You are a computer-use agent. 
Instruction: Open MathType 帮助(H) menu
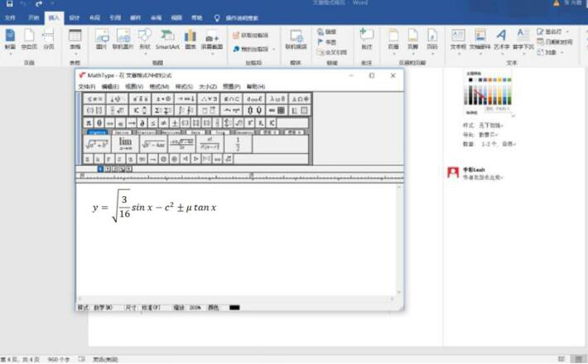point(256,87)
